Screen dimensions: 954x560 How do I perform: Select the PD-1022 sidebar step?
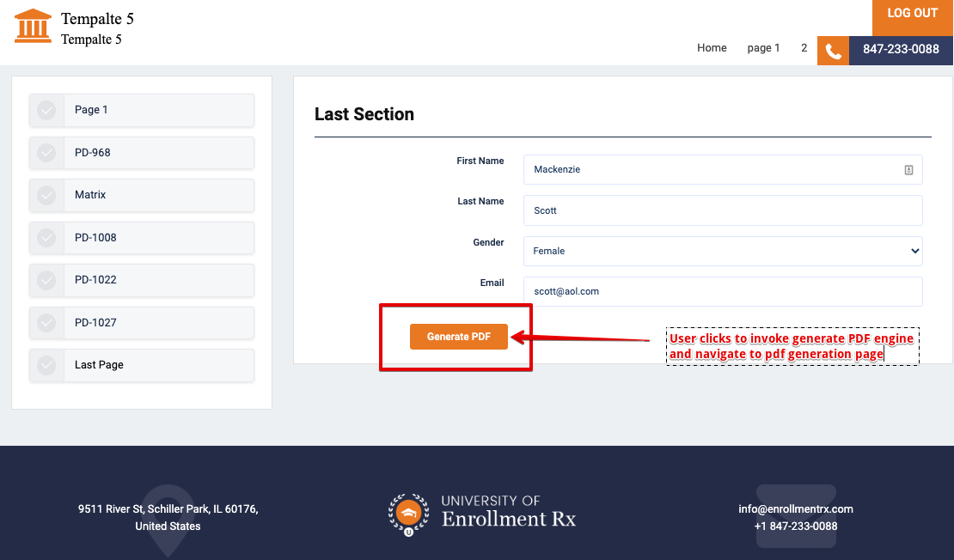point(157,280)
